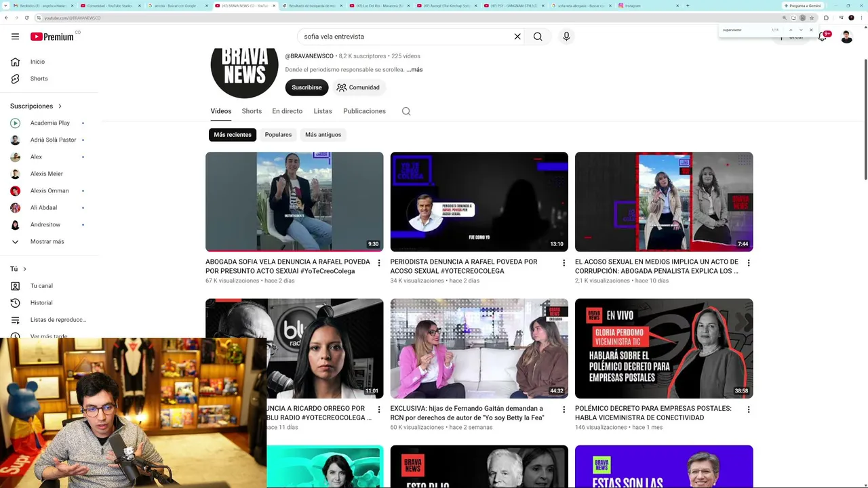Switch to the channel Shorts tab
The width and height of the screenshot is (868, 488).
tap(252, 111)
